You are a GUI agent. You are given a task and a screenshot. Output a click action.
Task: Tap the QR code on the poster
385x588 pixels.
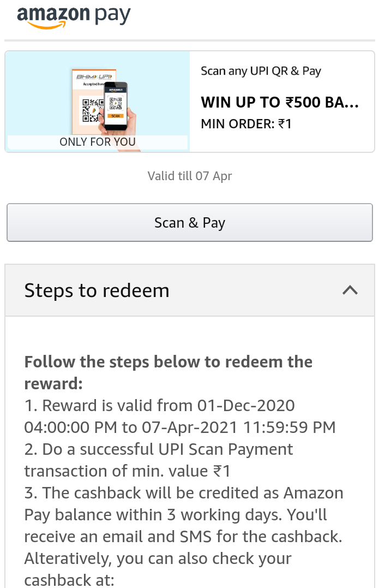(91, 110)
